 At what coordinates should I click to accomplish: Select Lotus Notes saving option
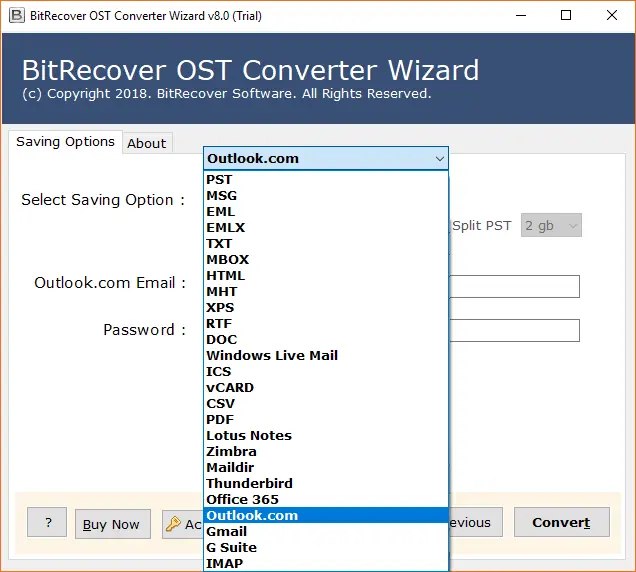pos(326,435)
